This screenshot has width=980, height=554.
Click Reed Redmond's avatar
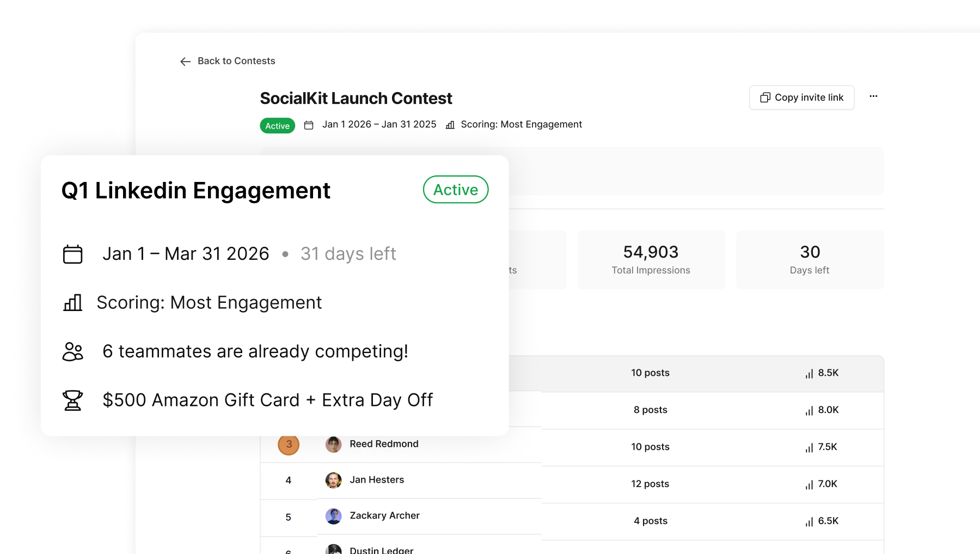coord(334,445)
